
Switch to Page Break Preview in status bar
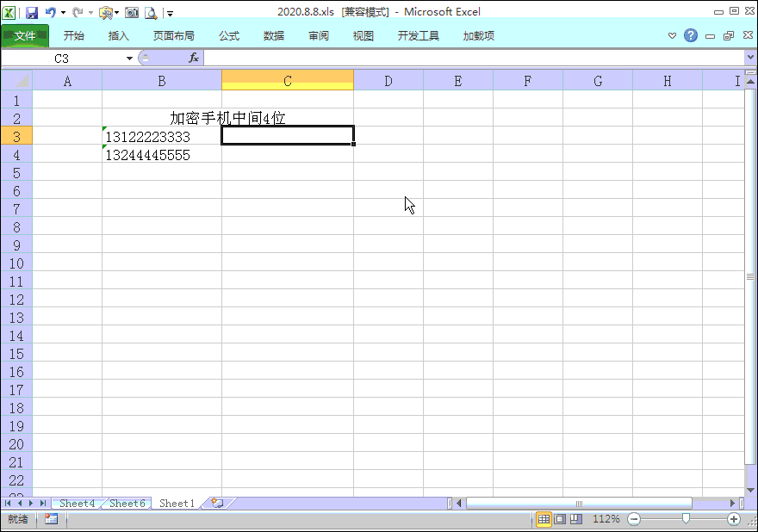(x=576, y=519)
